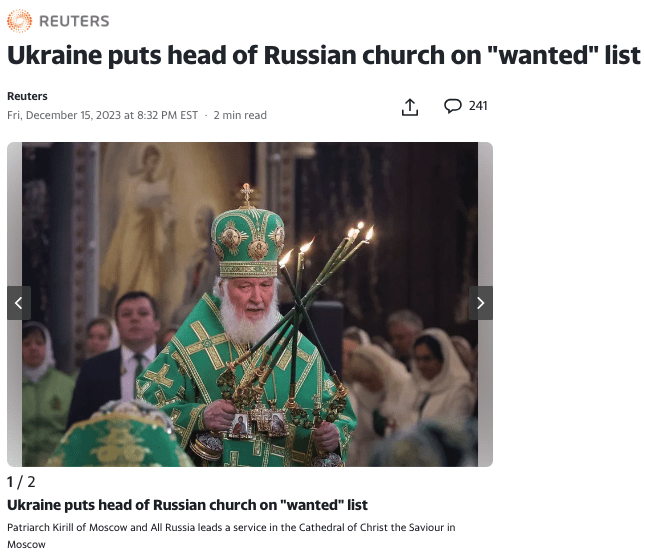Click the Reuters logo icon
This screenshot has height=558, width=645.
(x=19, y=21)
